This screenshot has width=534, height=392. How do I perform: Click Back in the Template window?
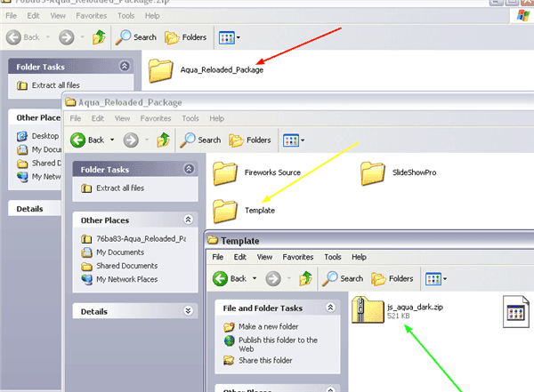pos(230,279)
